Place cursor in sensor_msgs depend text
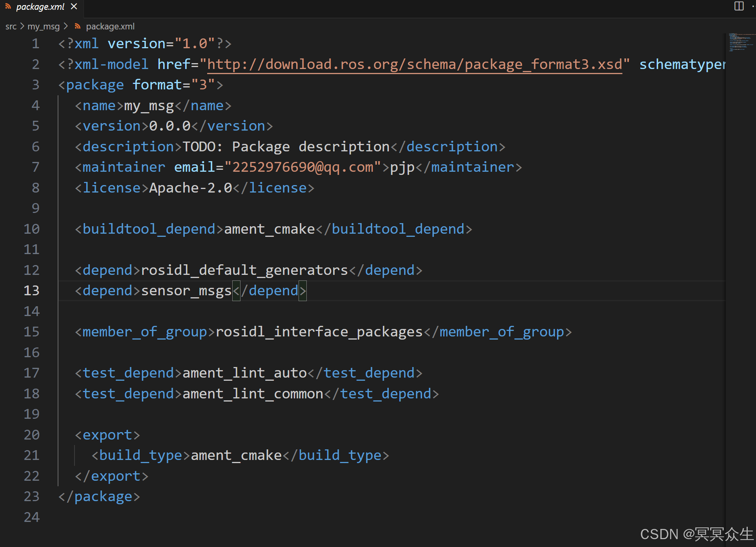 [x=186, y=291]
